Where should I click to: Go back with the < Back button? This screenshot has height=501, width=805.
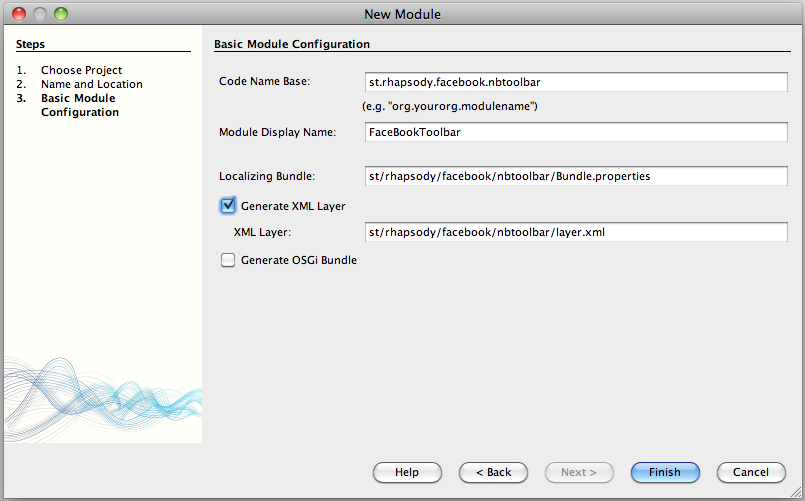(493, 472)
